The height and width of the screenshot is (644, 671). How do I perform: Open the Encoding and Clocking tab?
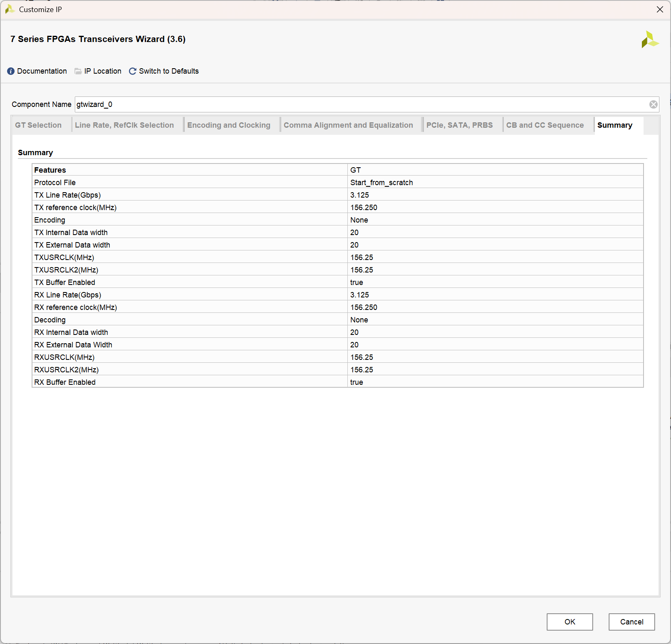click(229, 125)
